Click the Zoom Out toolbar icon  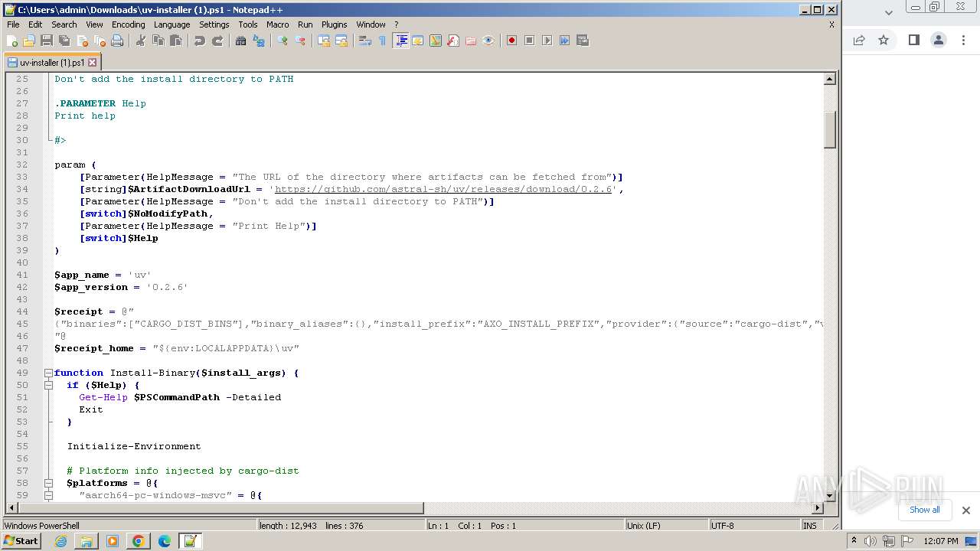[300, 41]
